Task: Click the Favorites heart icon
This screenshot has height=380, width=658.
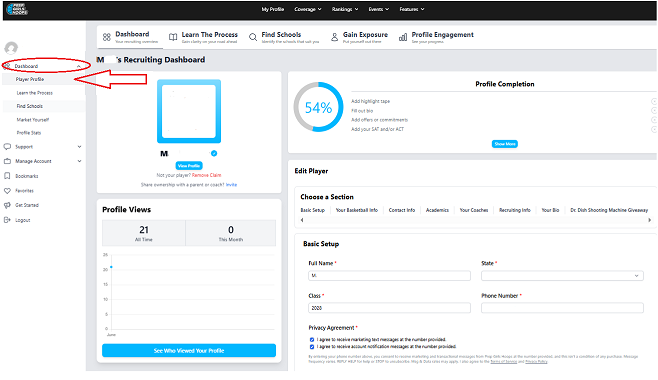Action: click(x=7, y=190)
